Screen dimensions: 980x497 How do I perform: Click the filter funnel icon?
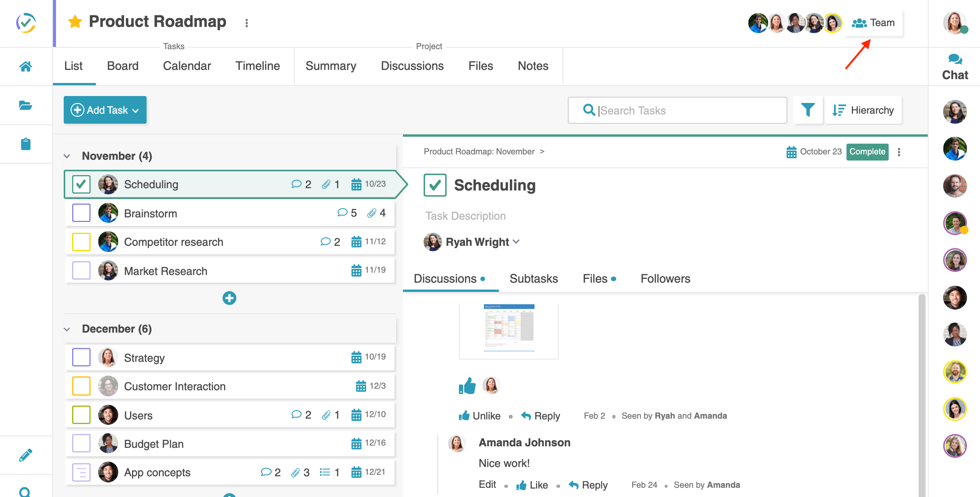[x=808, y=110]
